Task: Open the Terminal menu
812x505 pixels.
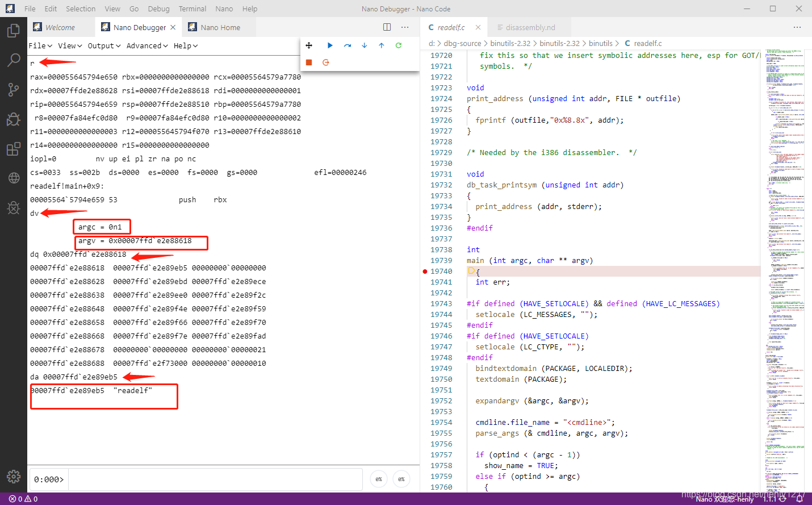Action: [192, 9]
